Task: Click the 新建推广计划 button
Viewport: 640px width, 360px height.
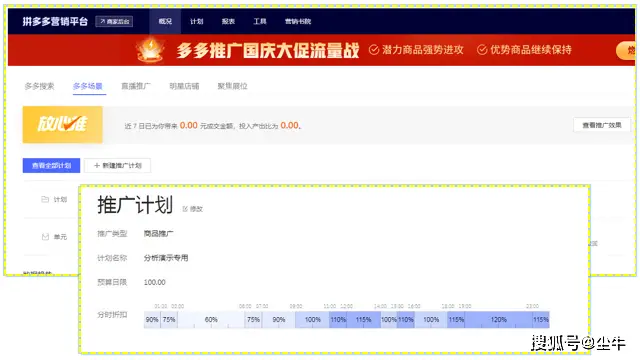Action: [118, 165]
